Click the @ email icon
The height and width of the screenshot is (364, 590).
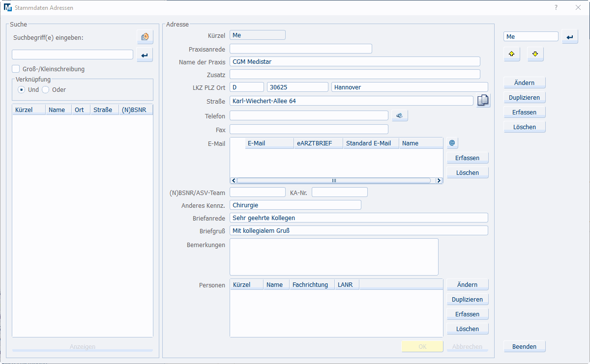point(452,143)
